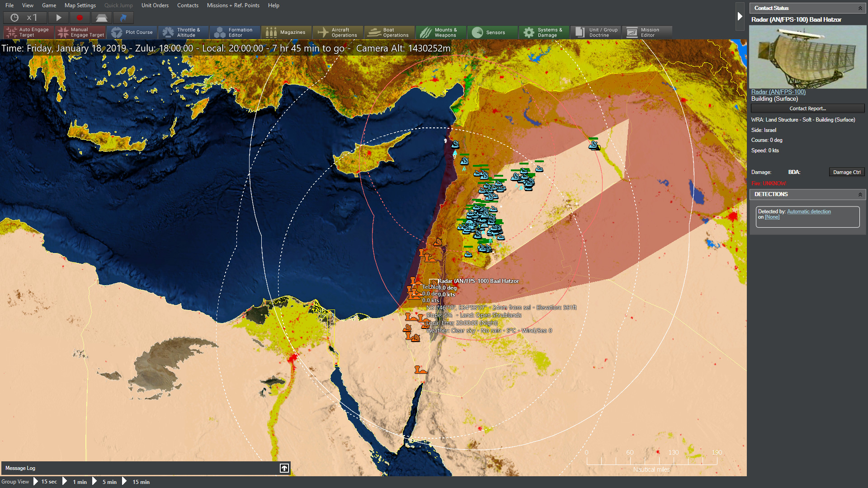Collapse the Contact Status panel
The height and width of the screenshot is (488, 868).
tap(860, 8)
